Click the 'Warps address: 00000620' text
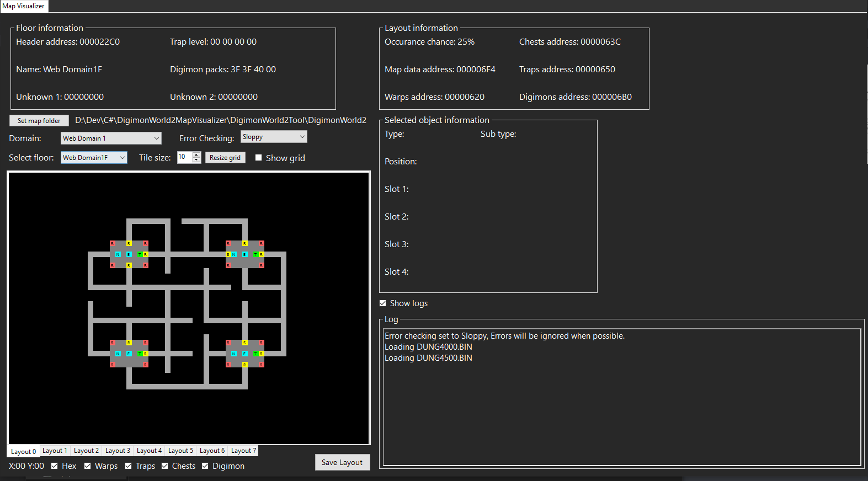 [x=434, y=97]
